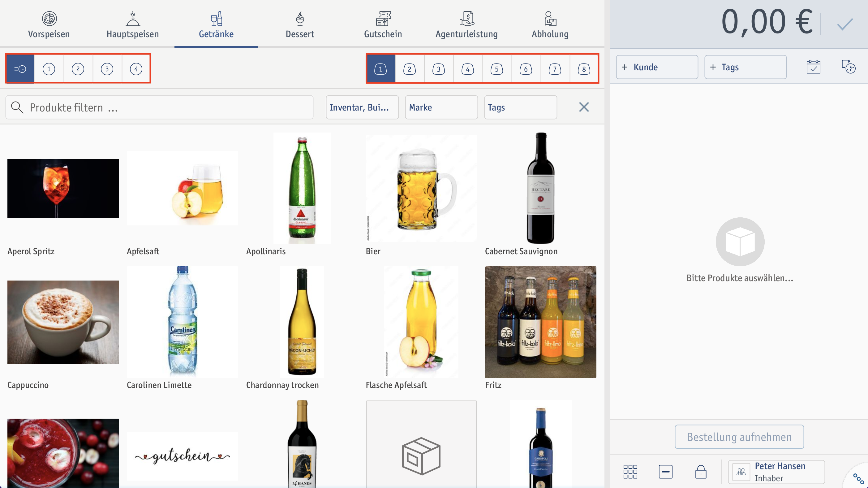
Task: Lock the register with padlock icon
Action: pos(701,472)
